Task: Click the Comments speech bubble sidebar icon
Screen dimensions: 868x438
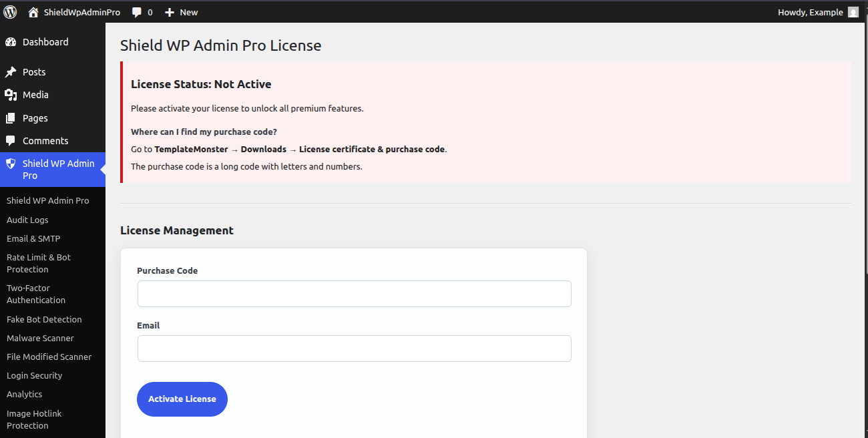Action: tap(11, 141)
